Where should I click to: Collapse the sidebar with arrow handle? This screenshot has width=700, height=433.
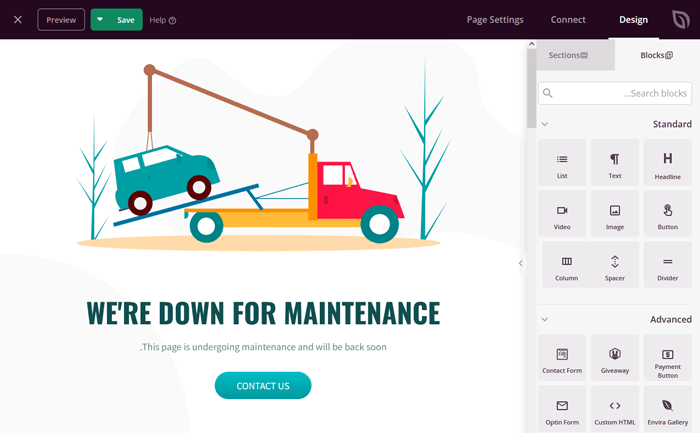coord(521,263)
